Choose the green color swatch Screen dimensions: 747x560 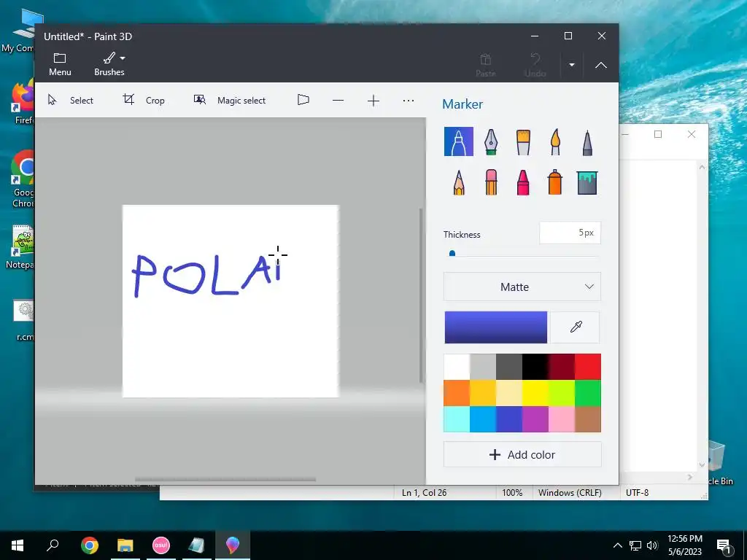pos(588,393)
